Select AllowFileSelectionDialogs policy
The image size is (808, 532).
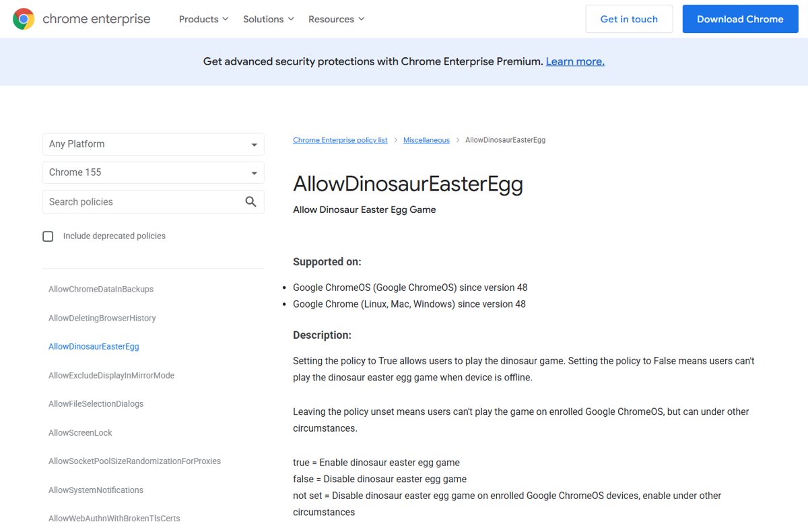(96, 404)
